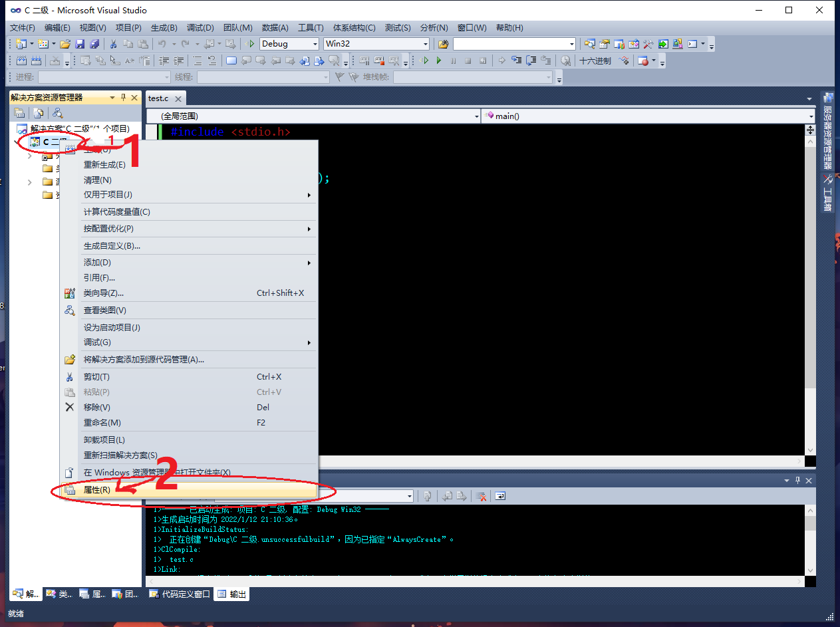This screenshot has width=840, height=627.
Task: Open the find combo box dropdown
Action: pyautogui.click(x=572, y=44)
